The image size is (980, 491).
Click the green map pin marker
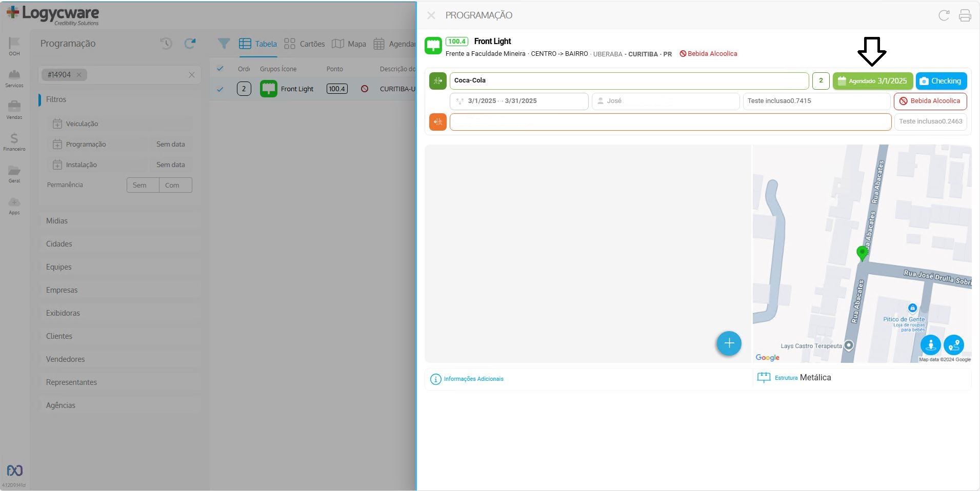[862, 253]
